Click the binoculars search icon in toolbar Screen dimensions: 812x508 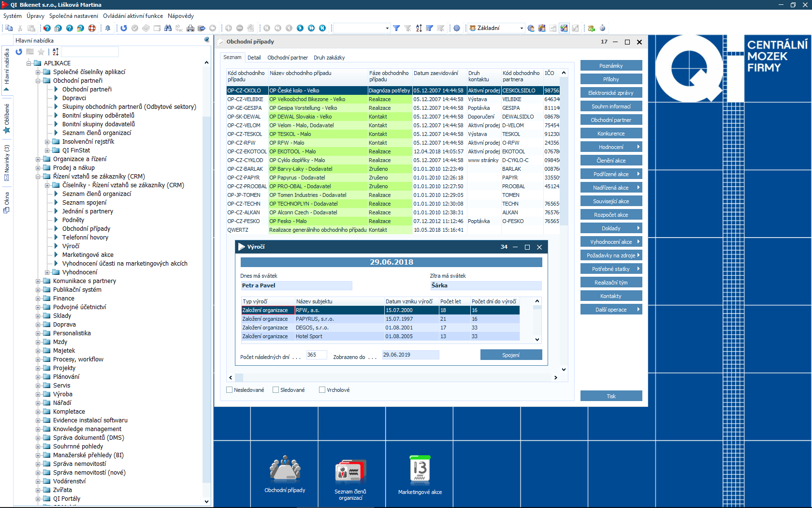[168, 28]
